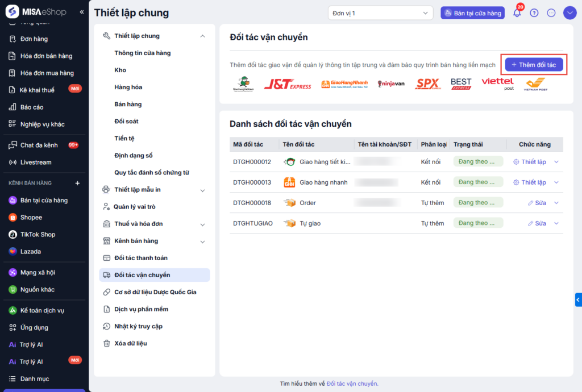Screen dimensions: 582x392
Task: Click Thiết lập for Giao hàng nhanh row
Action: click(530, 182)
